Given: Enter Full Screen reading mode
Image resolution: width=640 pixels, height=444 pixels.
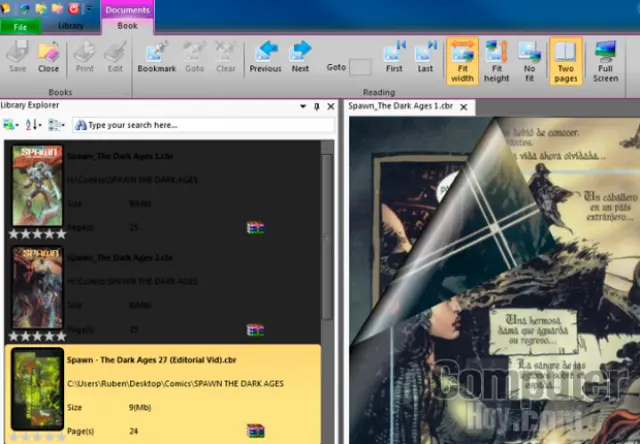Looking at the screenshot, I should 605,60.
